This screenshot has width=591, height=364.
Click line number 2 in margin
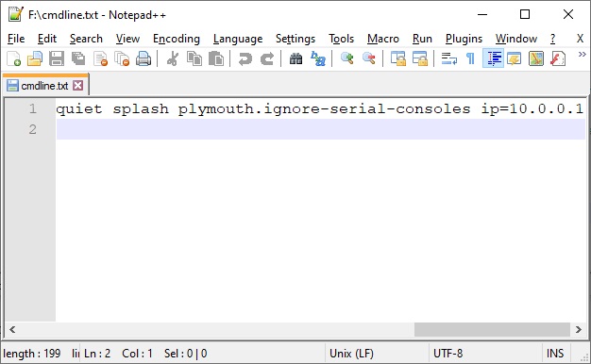point(33,129)
